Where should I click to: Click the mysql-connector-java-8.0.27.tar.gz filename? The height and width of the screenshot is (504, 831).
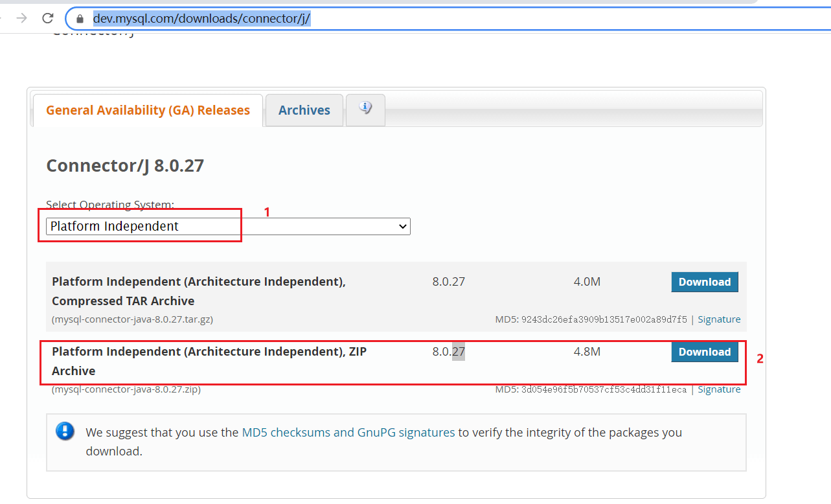point(132,319)
